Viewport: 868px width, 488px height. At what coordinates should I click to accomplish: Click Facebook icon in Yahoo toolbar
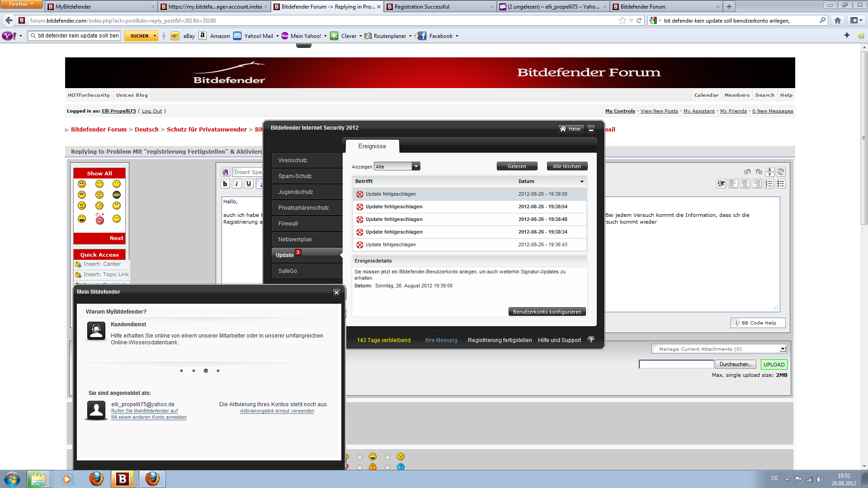(422, 36)
